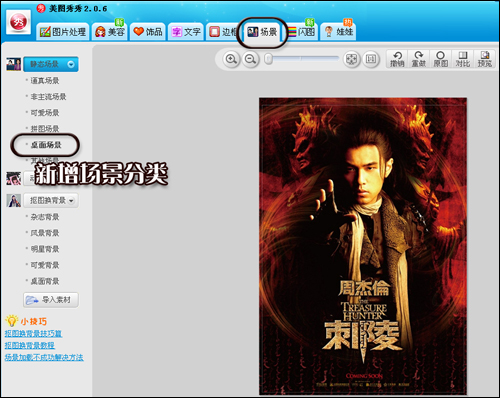Switch to the 美容 tab
The width and height of the screenshot is (500, 398).
click(x=110, y=32)
